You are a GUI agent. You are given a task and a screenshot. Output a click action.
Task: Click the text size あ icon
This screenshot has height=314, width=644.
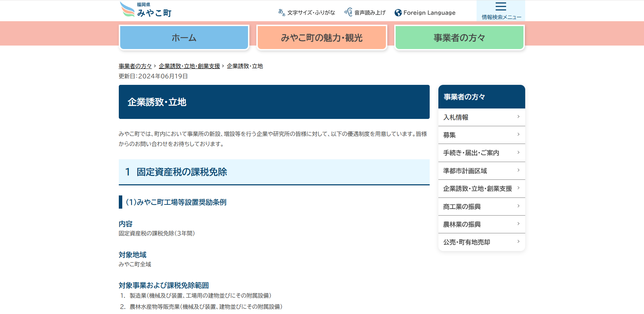click(x=282, y=13)
